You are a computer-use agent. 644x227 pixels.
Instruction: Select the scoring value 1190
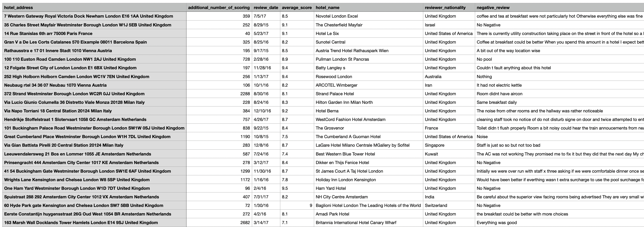[x=219, y=137]
